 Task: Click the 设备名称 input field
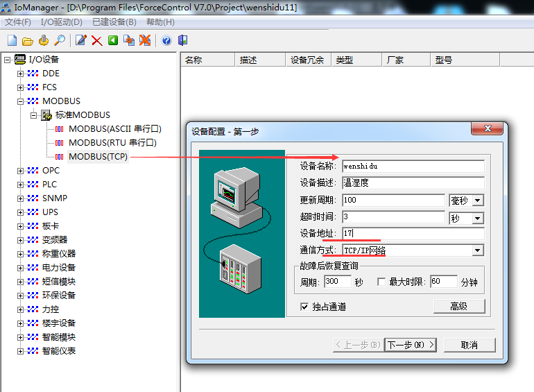point(413,167)
